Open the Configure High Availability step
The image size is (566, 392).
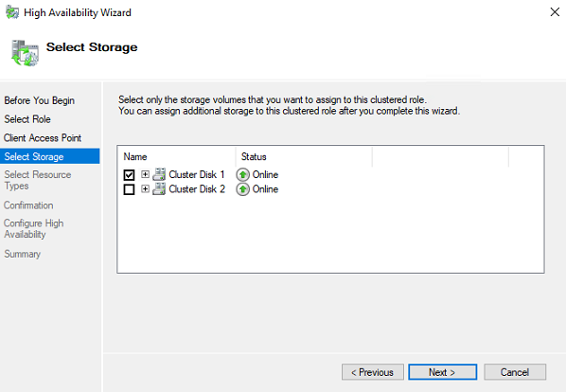click(33, 229)
